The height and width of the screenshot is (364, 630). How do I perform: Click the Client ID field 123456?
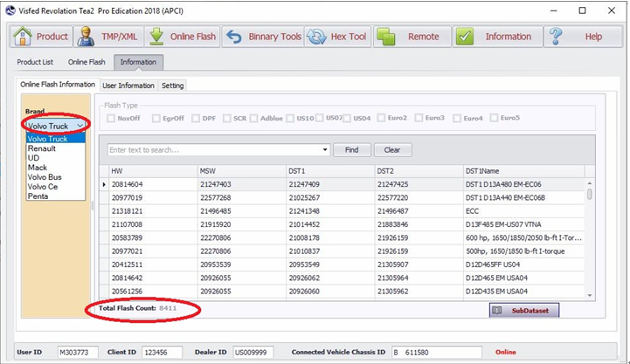162,353
